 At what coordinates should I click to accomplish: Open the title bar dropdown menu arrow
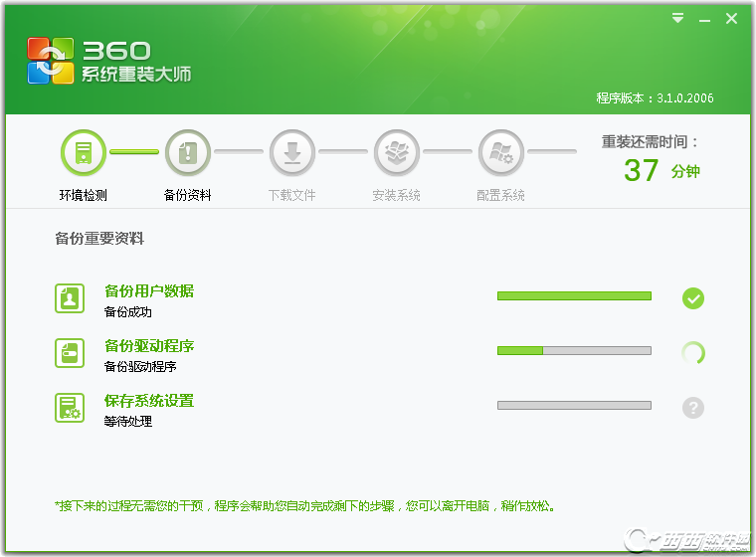pyautogui.click(x=678, y=18)
